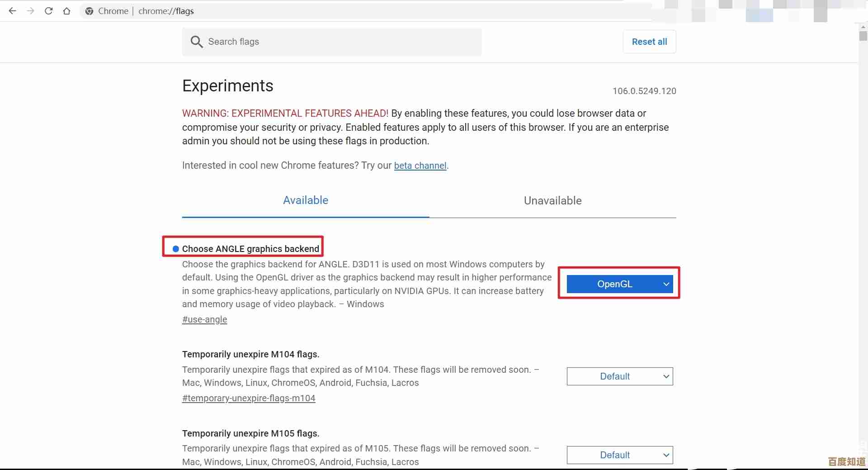Click the #use-angle anchor link

point(204,319)
